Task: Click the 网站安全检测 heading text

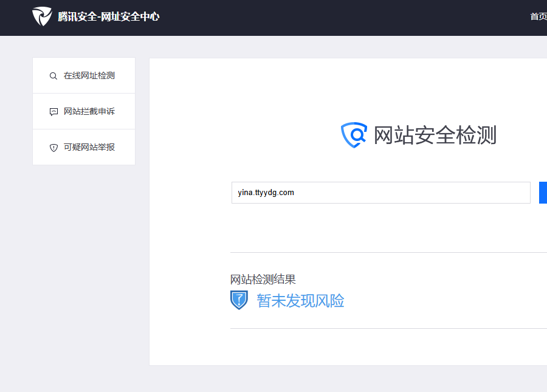Action: [435, 135]
